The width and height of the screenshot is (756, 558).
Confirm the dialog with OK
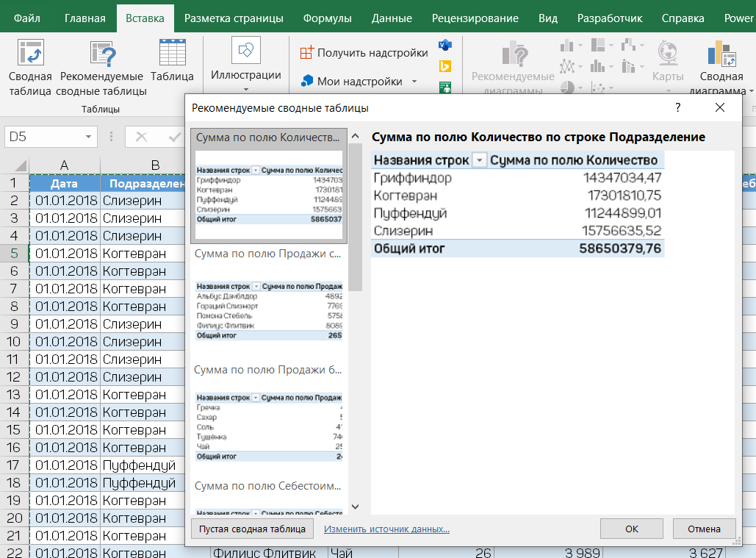(631, 529)
